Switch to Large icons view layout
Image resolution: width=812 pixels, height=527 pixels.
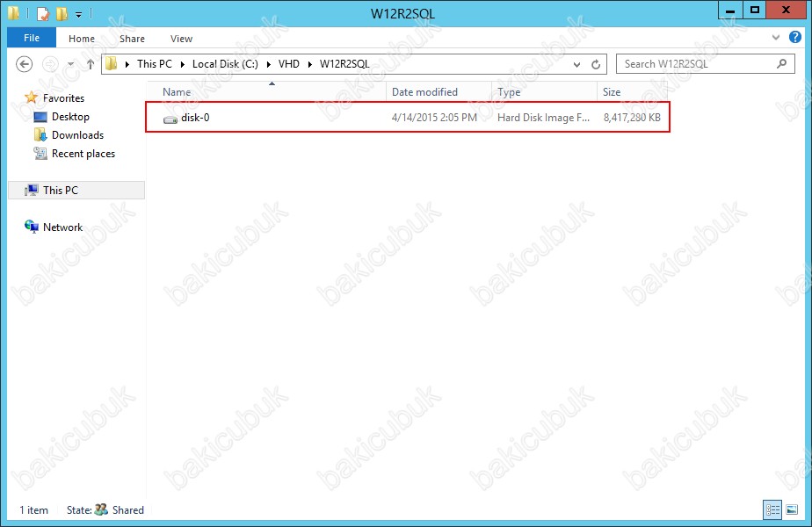792,510
